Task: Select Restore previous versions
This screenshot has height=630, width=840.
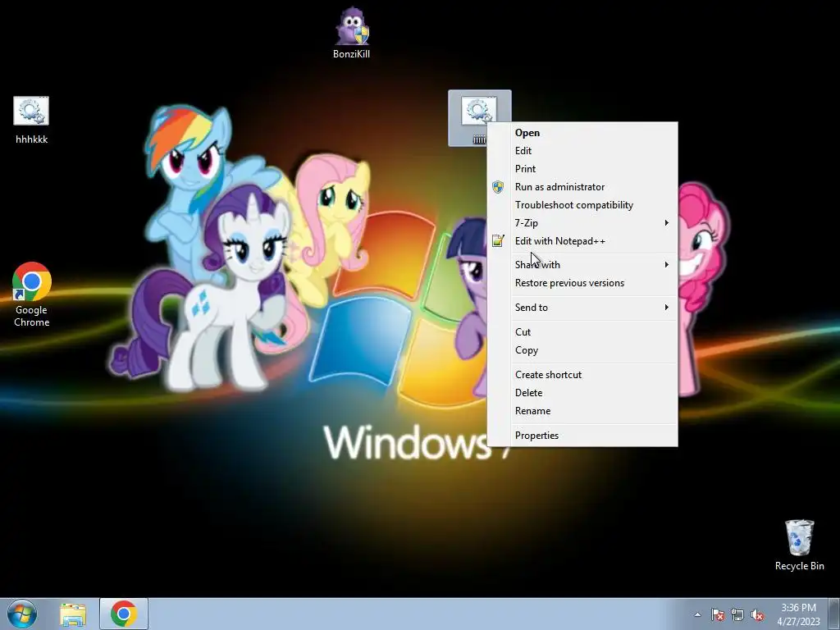Action: pos(583,283)
